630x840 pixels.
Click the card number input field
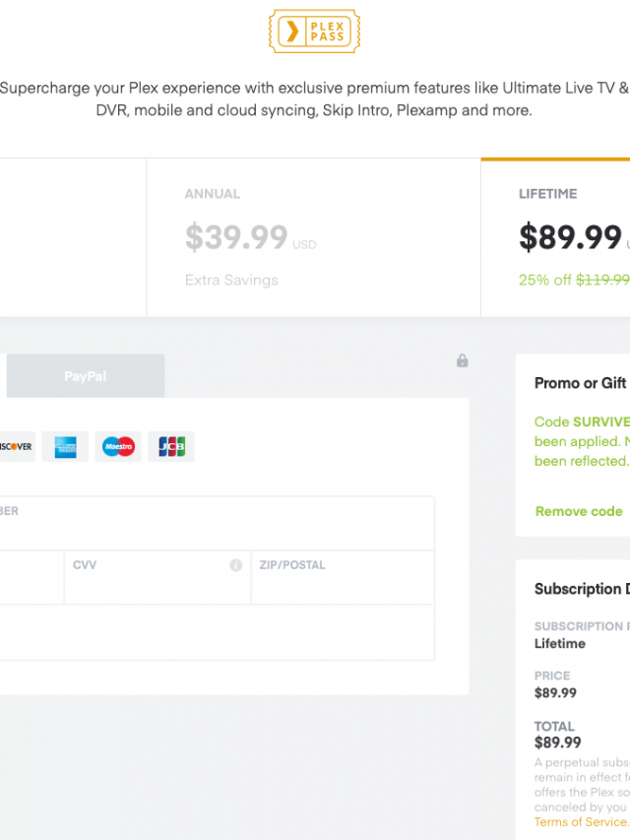[217, 532]
